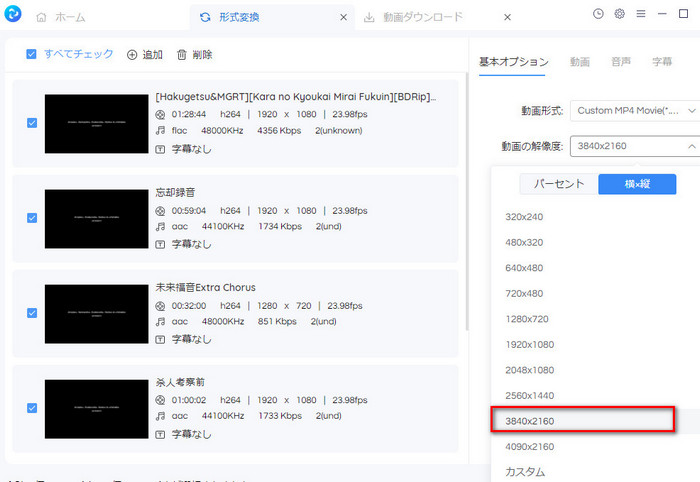Open the 動画形式 Custom MP4 Movie dropdown
The width and height of the screenshot is (700, 482).
[x=635, y=111]
